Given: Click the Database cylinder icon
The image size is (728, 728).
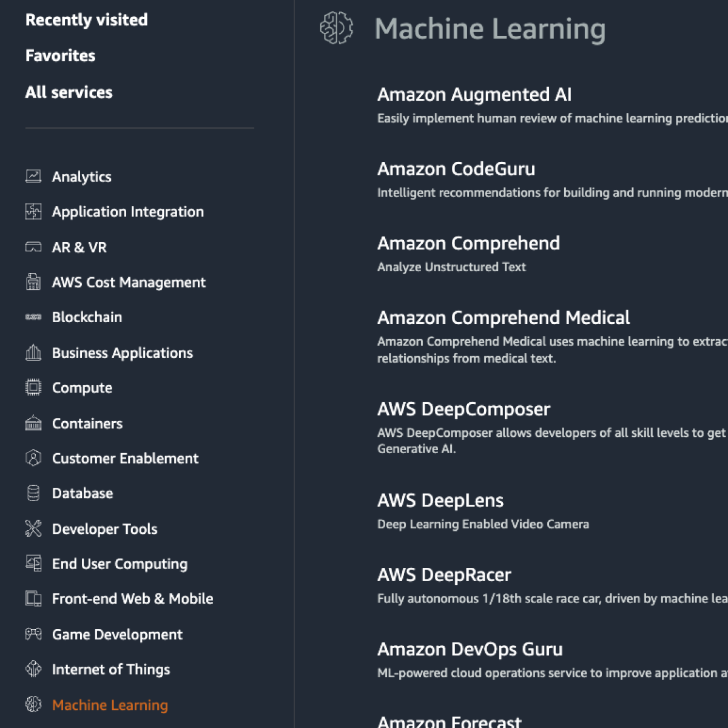Looking at the screenshot, I should 33,493.
